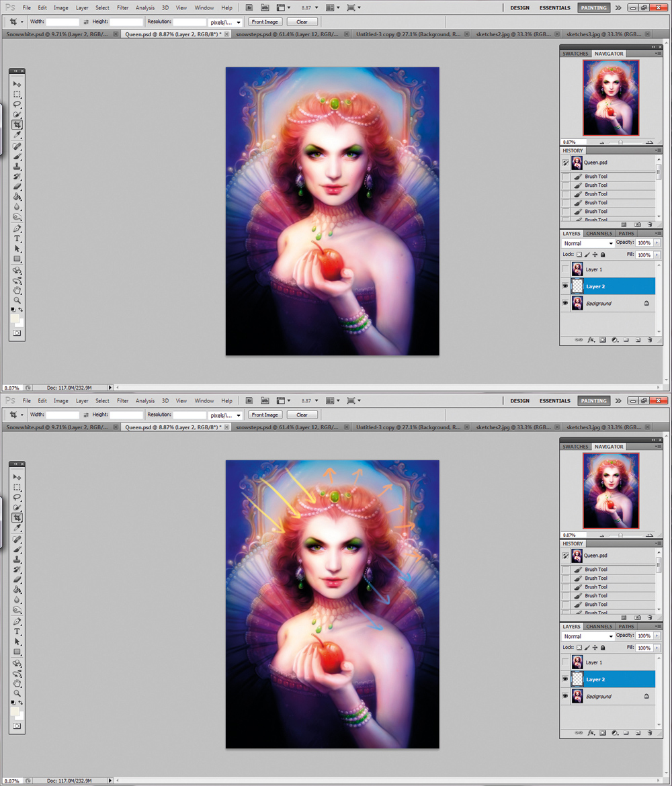This screenshot has height=786, width=672.
Task: Switch to Swatches tab in lower panel
Action: click(x=575, y=447)
